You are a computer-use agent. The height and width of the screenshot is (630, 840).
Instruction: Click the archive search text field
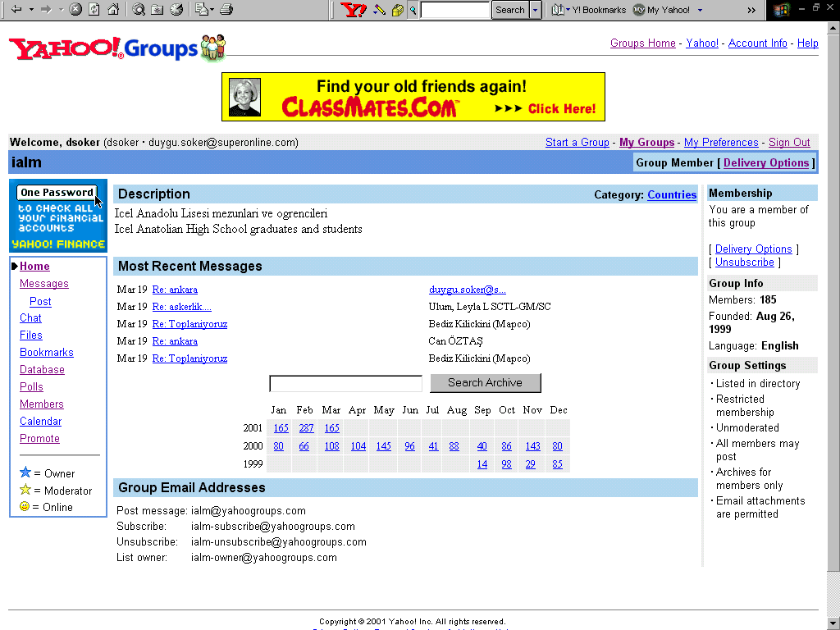pos(345,383)
